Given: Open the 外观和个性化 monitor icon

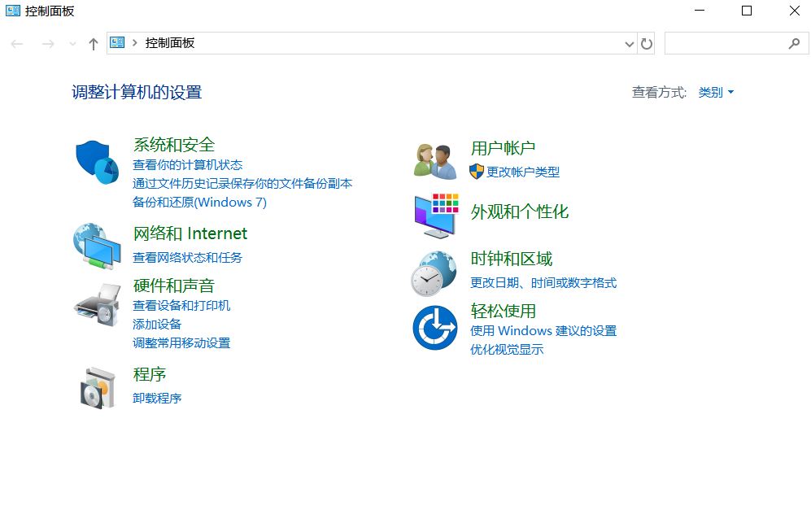Looking at the screenshot, I should 437,216.
